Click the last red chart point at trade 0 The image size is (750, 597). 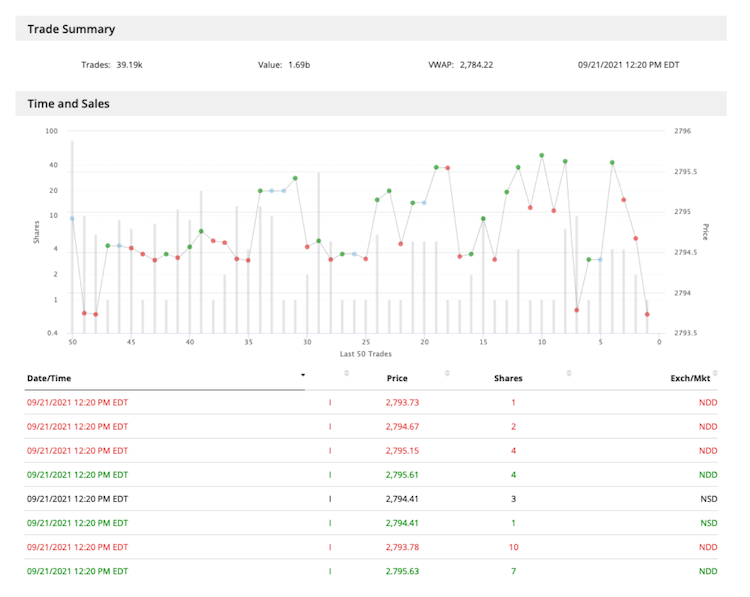pos(647,314)
